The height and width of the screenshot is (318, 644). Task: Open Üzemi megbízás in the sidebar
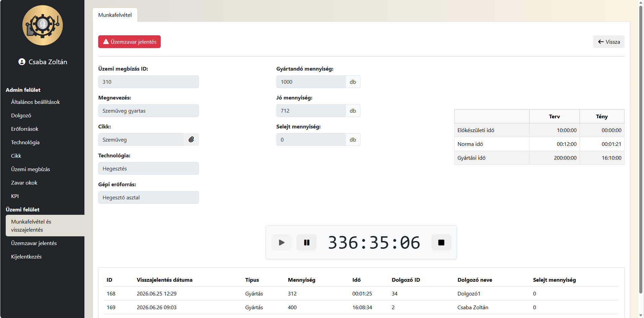point(31,169)
